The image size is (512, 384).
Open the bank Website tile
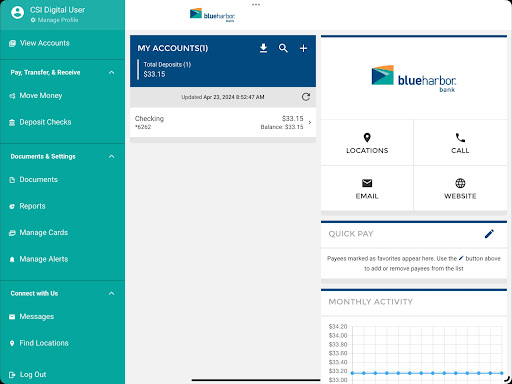(x=460, y=188)
